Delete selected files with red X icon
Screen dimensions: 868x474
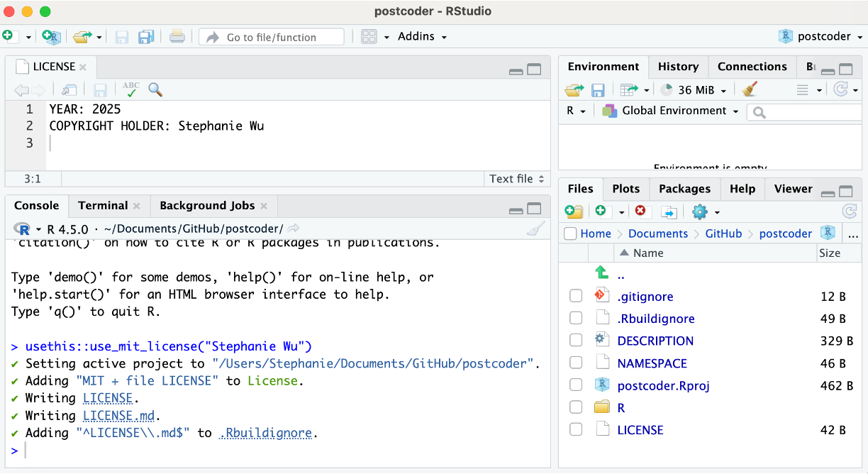[x=642, y=211]
